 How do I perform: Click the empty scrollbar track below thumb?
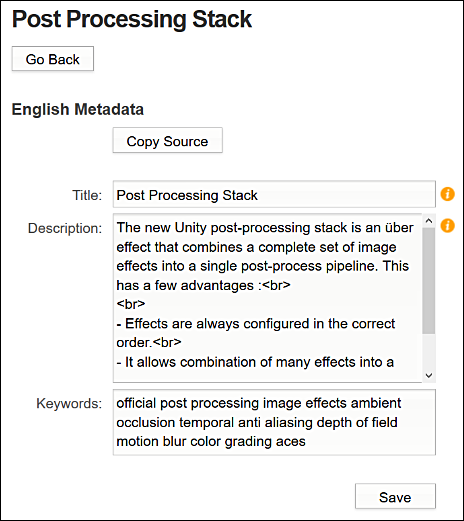click(429, 351)
